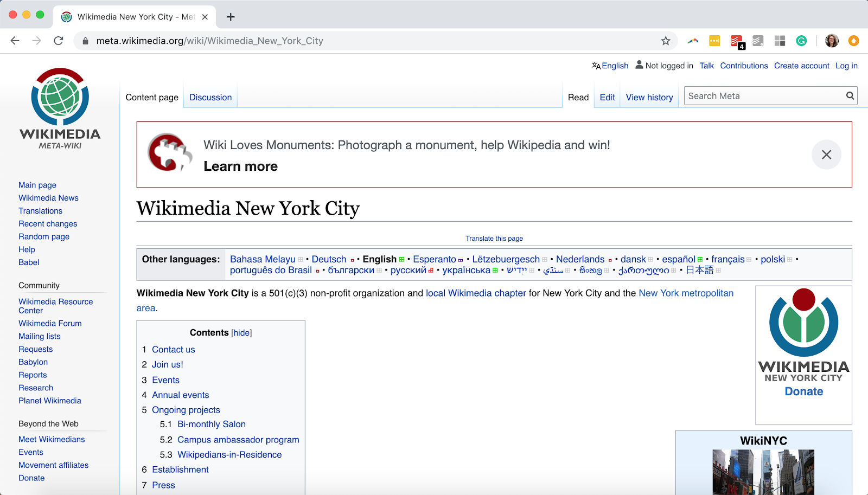868x495 pixels.
Task: Open the WikiNYC Times Square photo
Action: (x=763, y=472)
